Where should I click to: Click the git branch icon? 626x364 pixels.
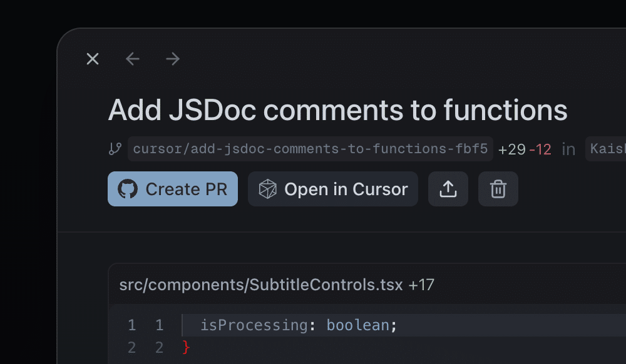click(x=115, y=149)
